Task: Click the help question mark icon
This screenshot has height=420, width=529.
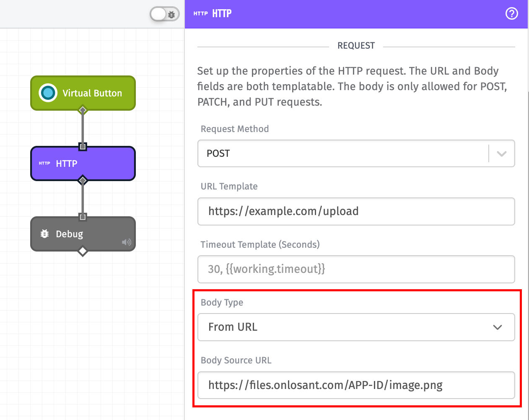Action: [511, 13]
